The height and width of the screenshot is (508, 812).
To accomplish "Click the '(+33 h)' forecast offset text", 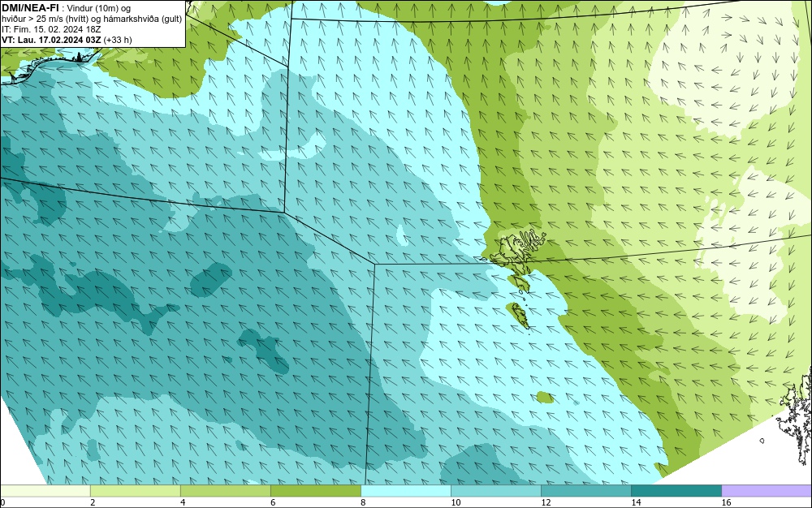I will point(118,40).
